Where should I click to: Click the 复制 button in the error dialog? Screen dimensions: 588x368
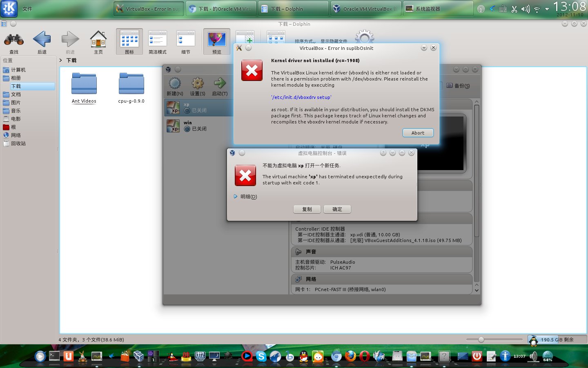pyautogui.click(x=307, y=209)
